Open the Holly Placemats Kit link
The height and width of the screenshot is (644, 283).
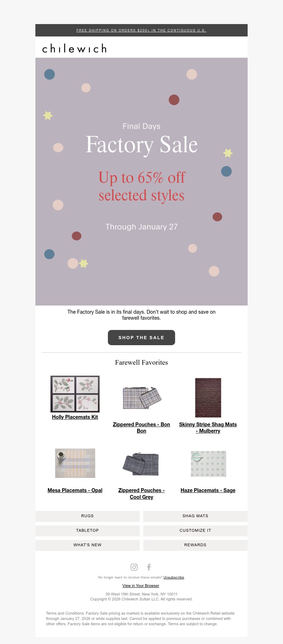[75, 417]
